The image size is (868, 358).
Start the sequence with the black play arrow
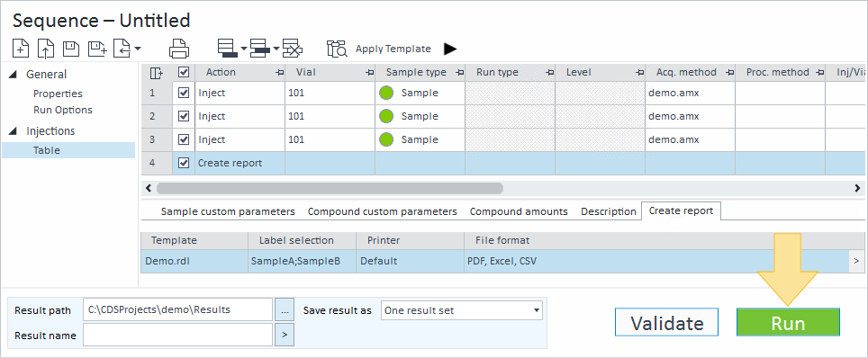coord(450,49)
